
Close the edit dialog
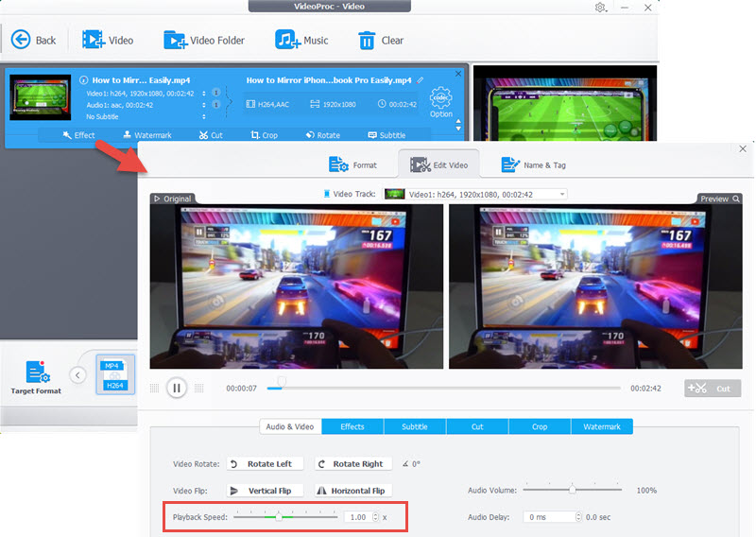(x=743, y=148)
